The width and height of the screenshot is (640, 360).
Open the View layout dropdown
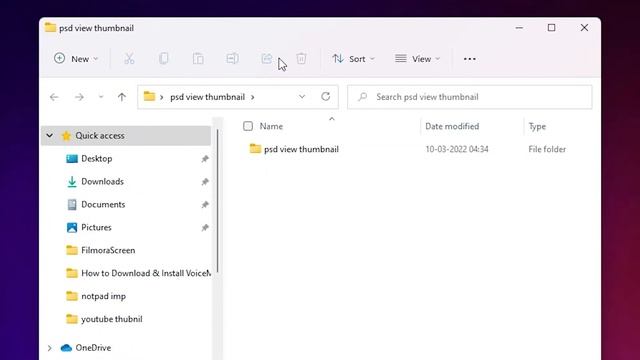pos(417,59)
